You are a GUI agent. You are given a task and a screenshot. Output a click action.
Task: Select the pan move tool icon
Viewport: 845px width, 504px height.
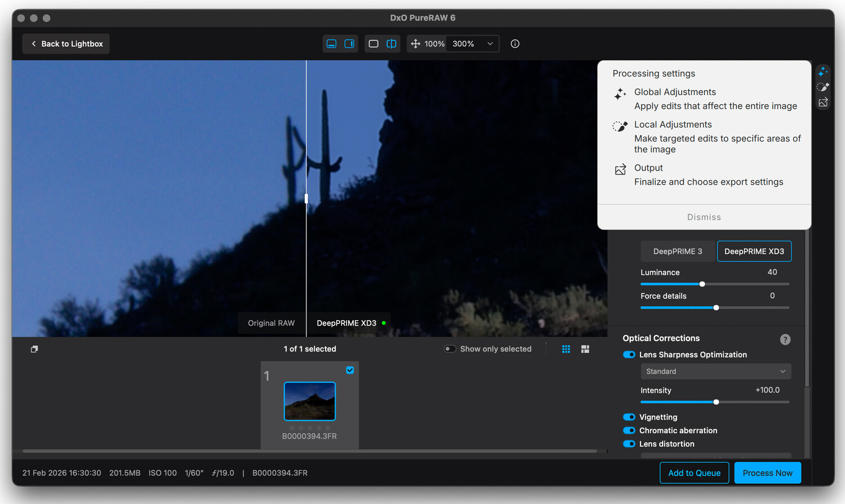click(x=416, y=44)
